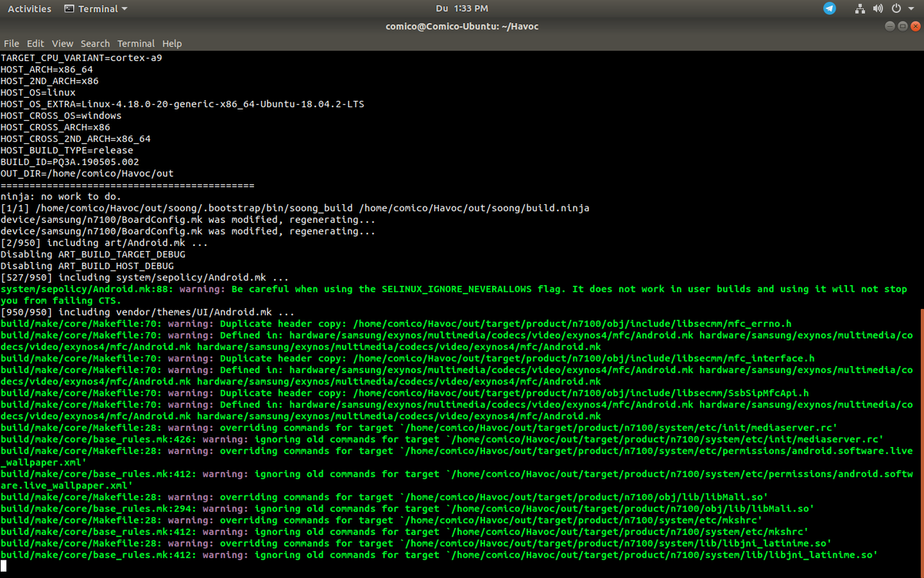
Task: Open the Activities overview
Action: point(29,8)
